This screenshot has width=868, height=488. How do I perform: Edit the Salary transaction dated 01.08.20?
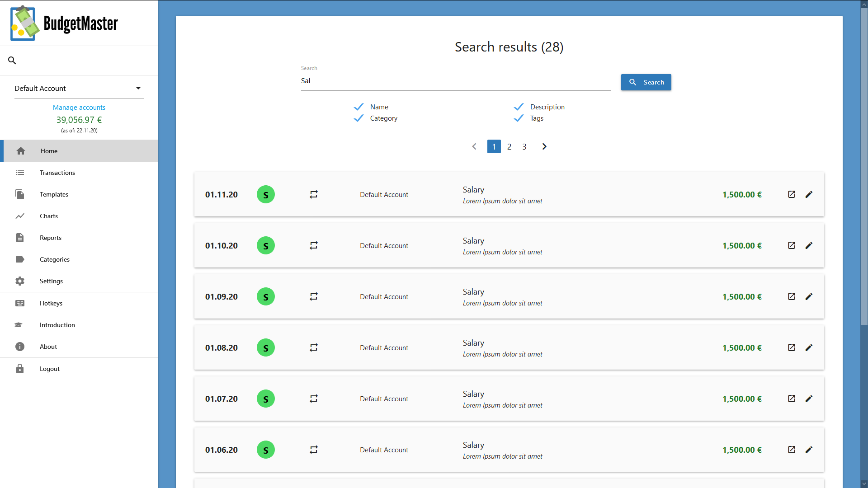[809, 347]
